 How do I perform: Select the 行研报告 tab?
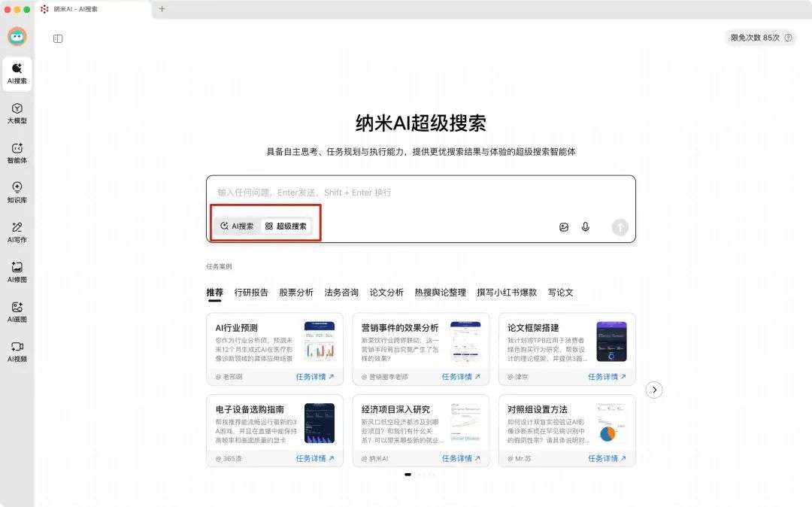coord(251,293)
